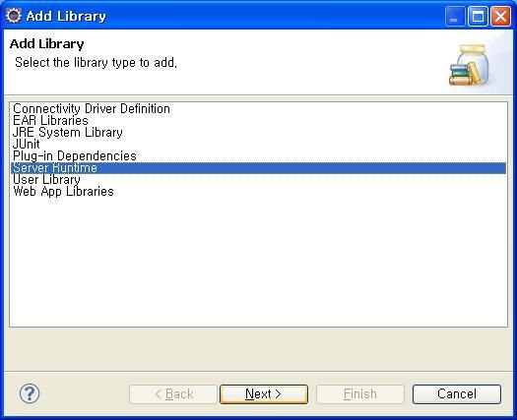This screenshot has height=420, width=517.
Task: Pick JUnit in the library list
Action: click(26, 145)
